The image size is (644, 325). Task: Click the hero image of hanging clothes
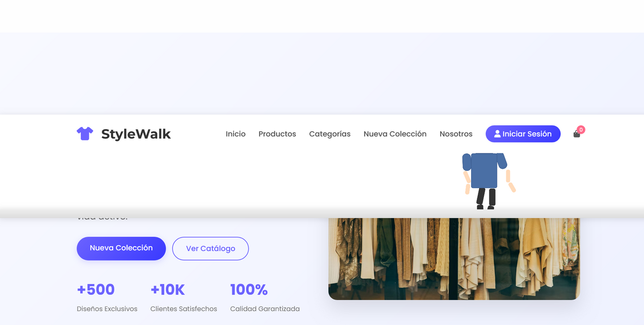click(454, 259)
